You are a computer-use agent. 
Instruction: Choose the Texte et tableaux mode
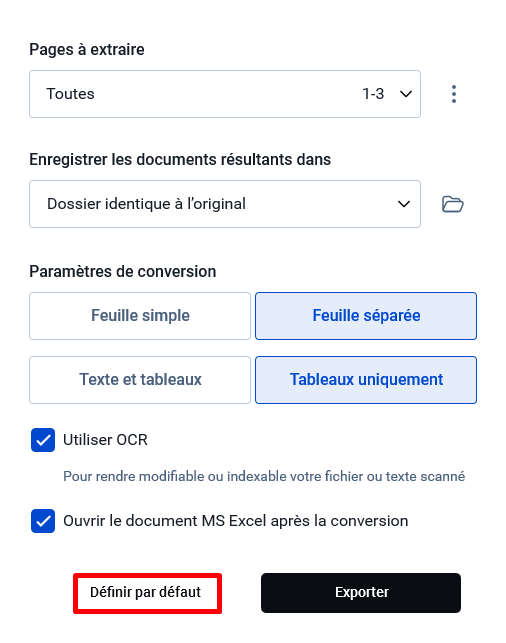point(140,380)
